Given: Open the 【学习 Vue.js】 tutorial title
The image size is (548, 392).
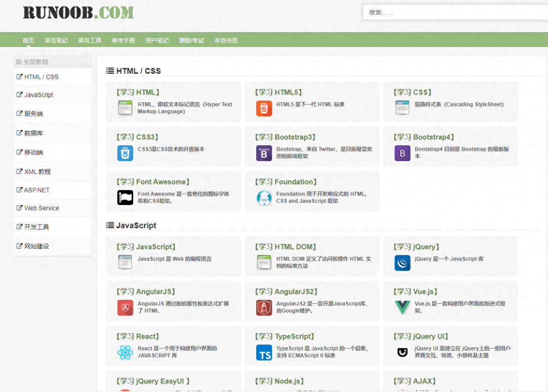Looking at the screenshot, I should click(416, 291).
